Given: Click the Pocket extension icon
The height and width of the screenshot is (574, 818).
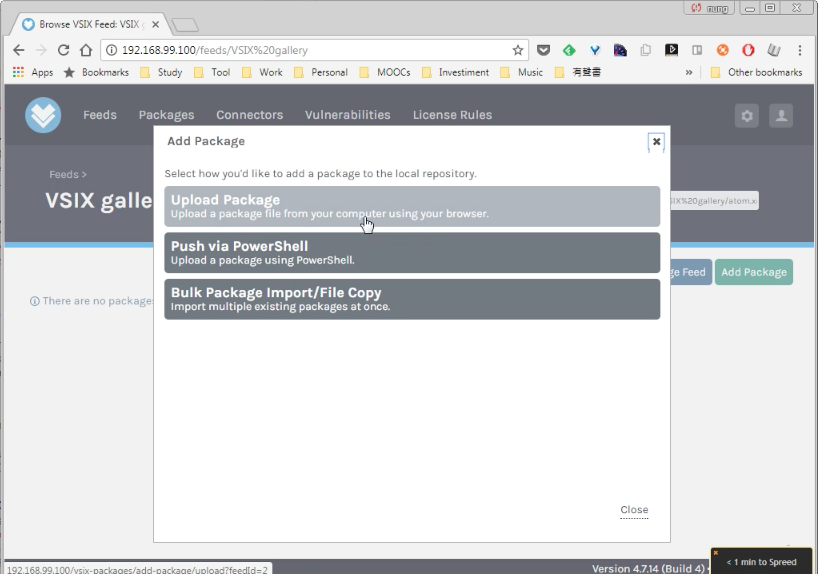Looking at the screenshot, I should pyautogui.click(x=543, y=50).
